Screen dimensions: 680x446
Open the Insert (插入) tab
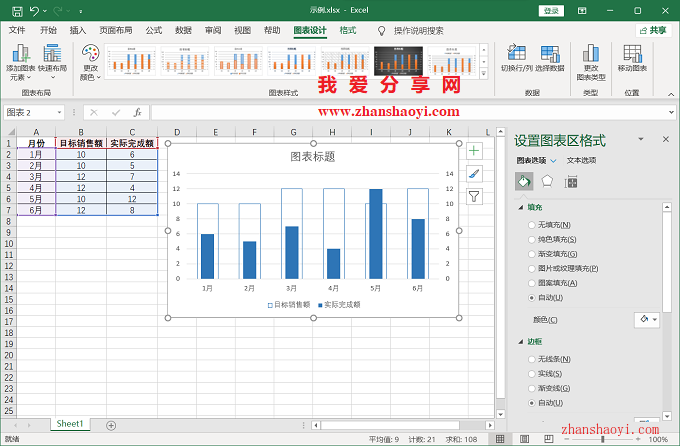[x=78, y=30]
